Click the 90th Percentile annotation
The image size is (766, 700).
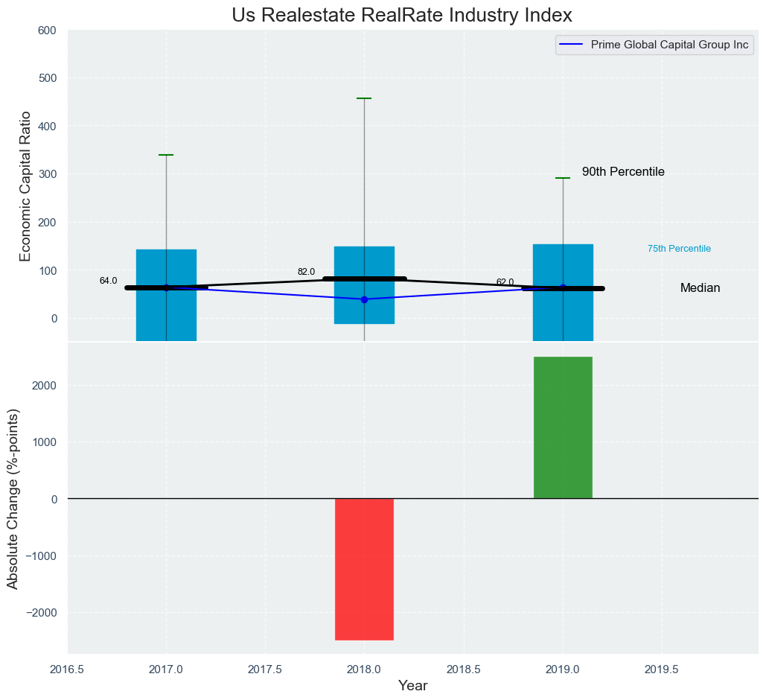(x=623, y=172)
